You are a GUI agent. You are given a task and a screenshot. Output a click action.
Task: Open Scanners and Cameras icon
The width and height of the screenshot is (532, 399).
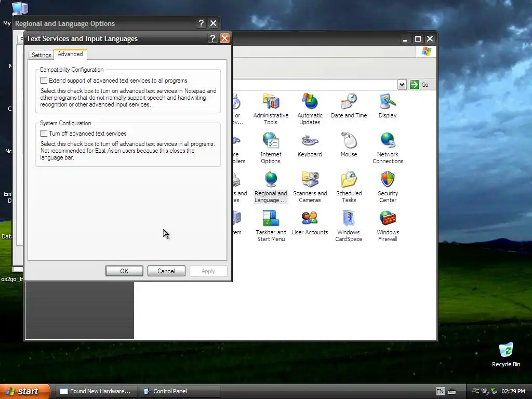coord(310,187)
